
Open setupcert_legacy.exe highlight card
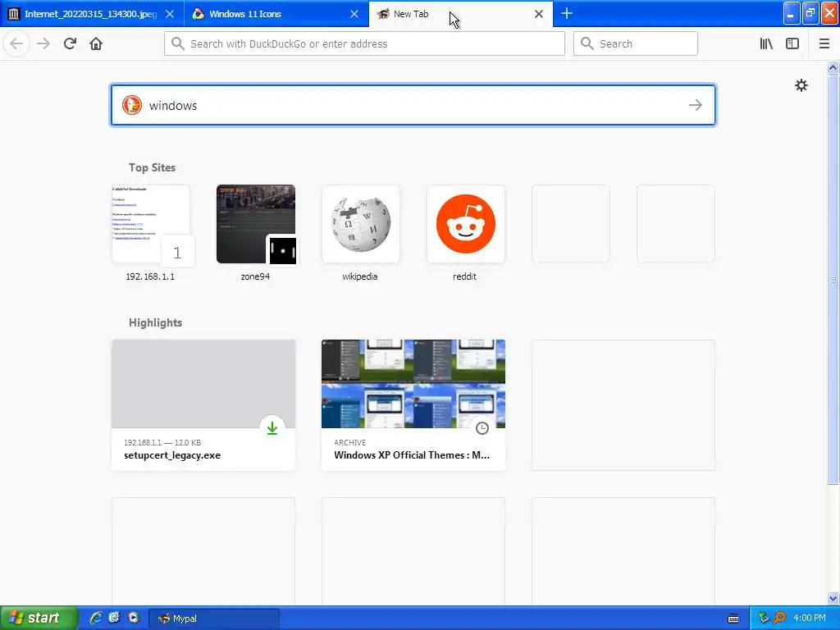203,405
